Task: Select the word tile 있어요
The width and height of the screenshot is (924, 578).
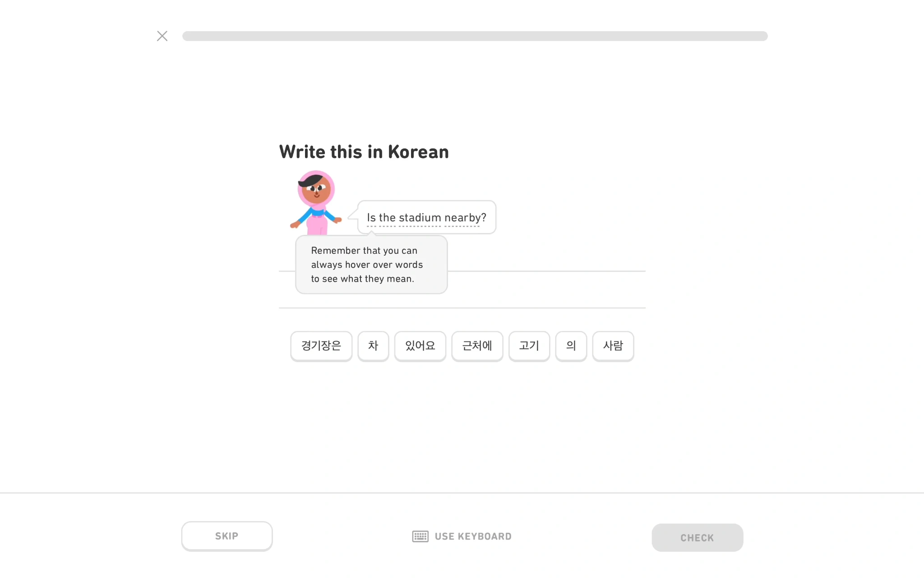Action: [420, 346]
